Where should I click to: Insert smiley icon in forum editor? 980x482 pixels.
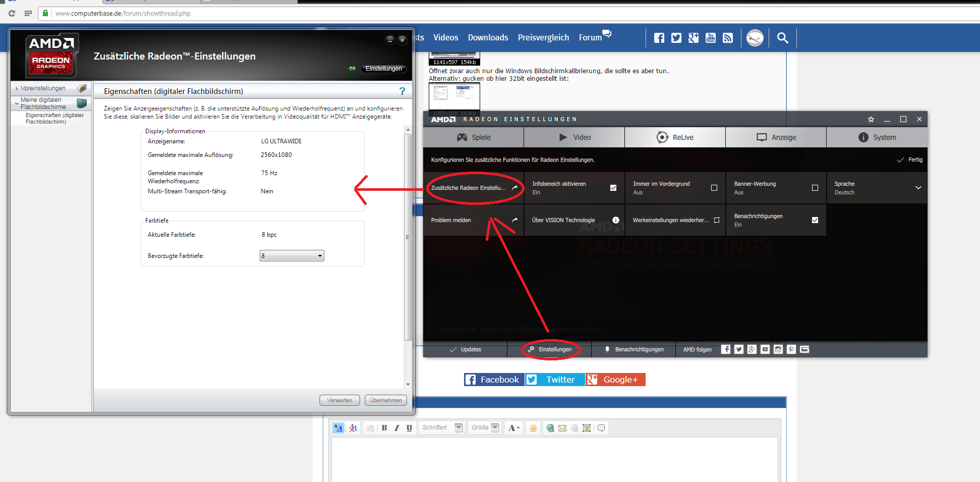coord(533,428)
